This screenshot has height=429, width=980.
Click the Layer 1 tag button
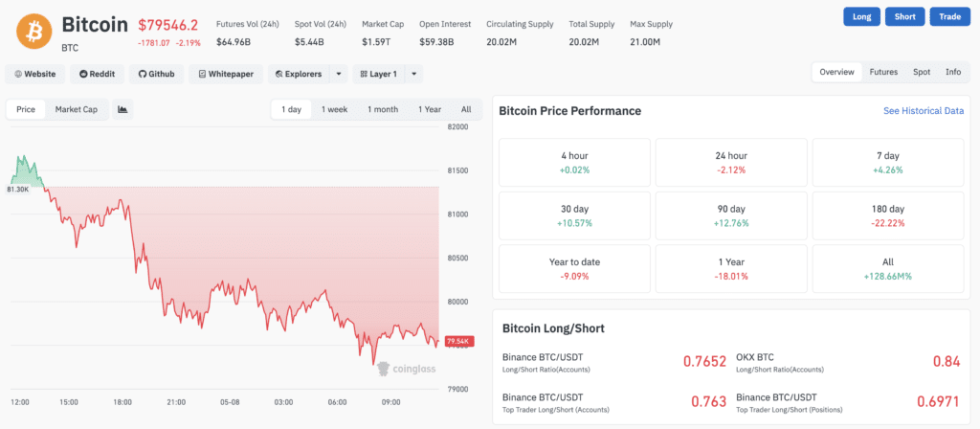[x=379, y=74]
